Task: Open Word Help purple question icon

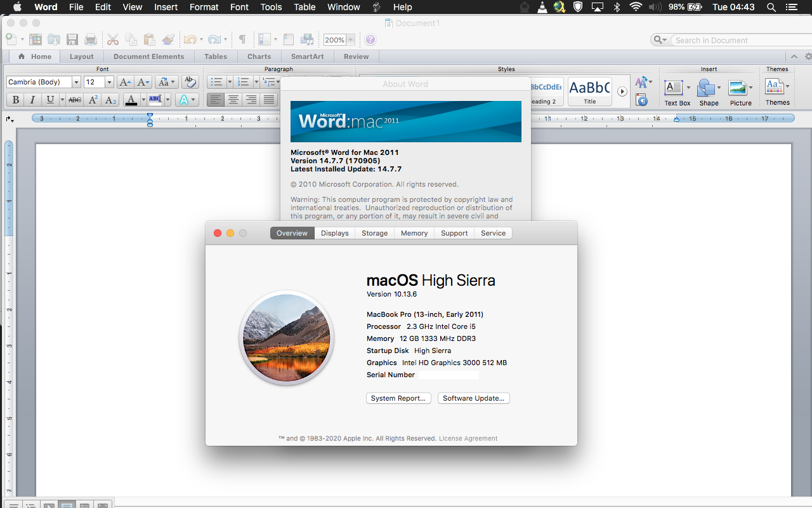Action: point(370,39)
